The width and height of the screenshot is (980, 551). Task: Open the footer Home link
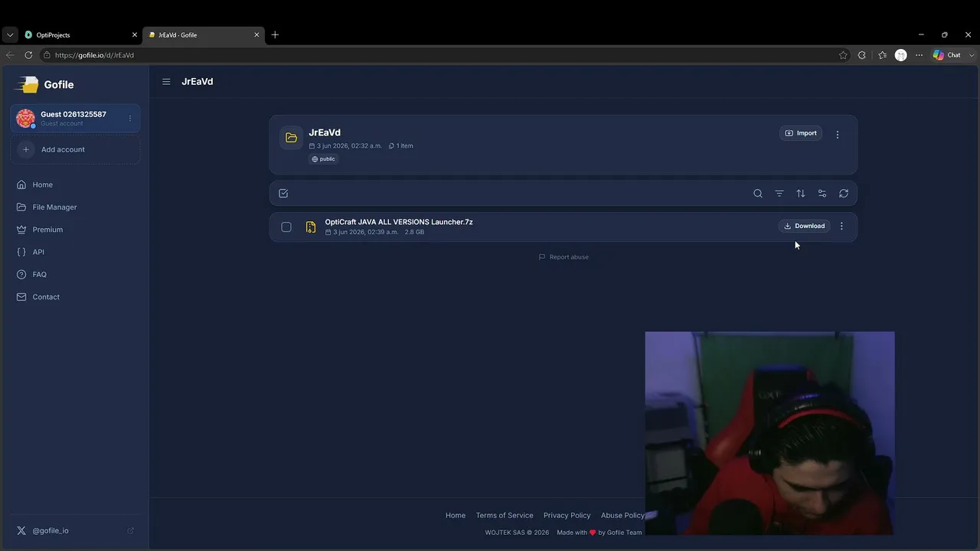[x=456, y=515]
